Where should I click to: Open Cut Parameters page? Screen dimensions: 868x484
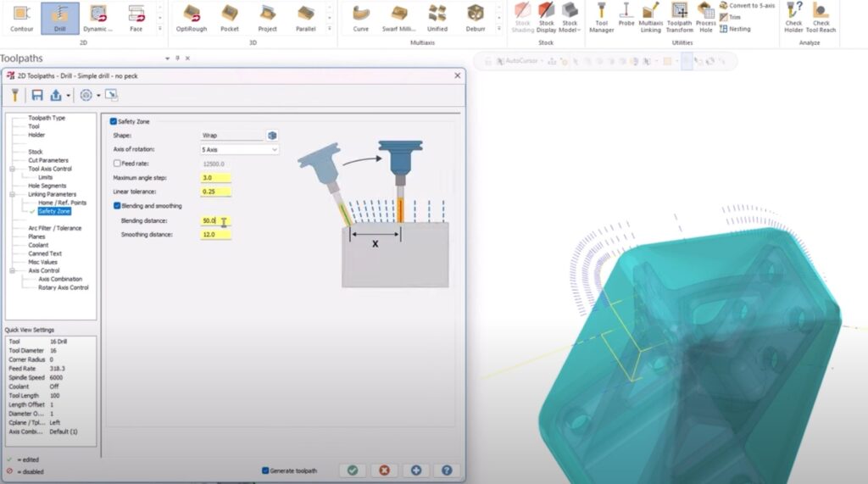(x=48, y=160)
